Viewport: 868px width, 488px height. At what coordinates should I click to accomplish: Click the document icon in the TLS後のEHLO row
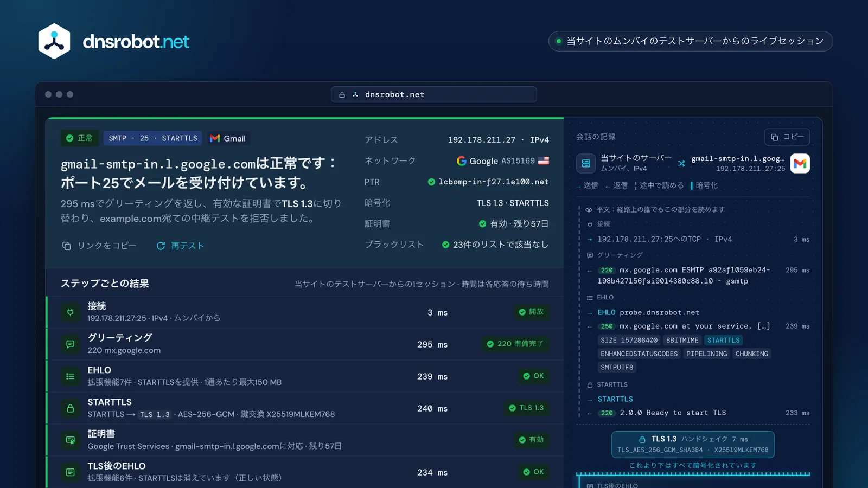[x=70, y=472]
